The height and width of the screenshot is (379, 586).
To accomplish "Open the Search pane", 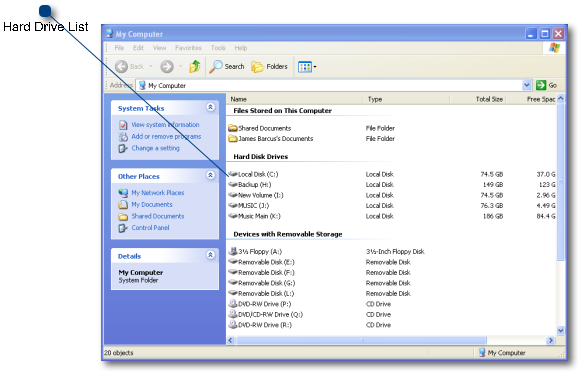I will click(x=226, y=67).
